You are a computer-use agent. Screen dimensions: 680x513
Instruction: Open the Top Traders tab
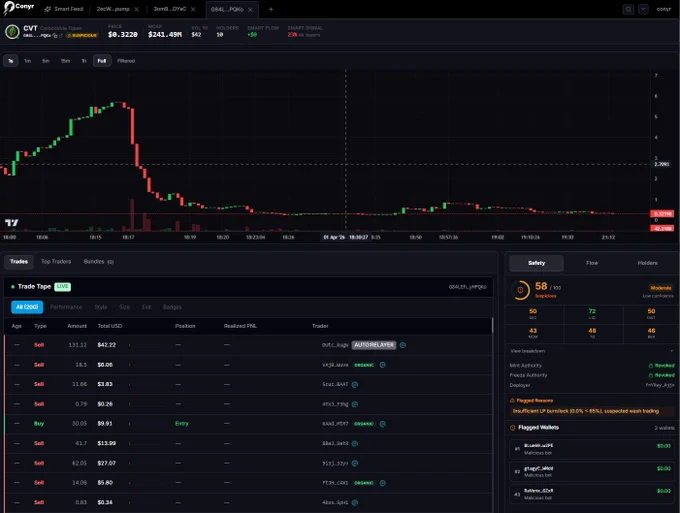56,261
